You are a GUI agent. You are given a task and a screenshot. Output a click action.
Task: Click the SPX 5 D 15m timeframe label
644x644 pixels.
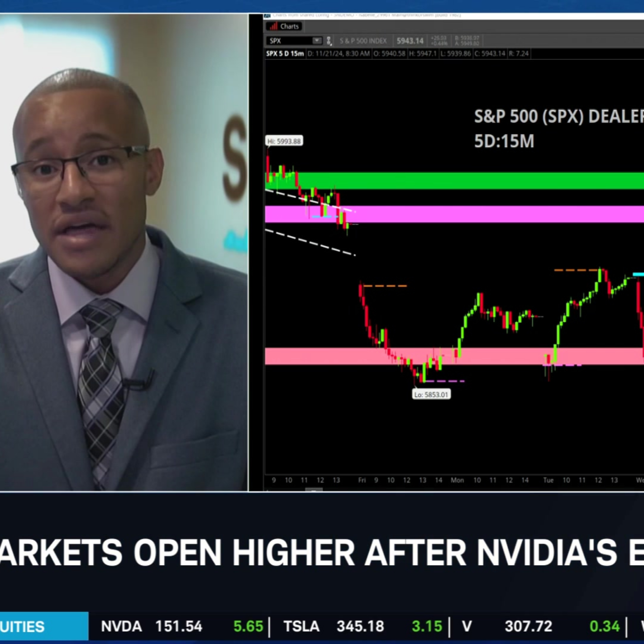285,54
